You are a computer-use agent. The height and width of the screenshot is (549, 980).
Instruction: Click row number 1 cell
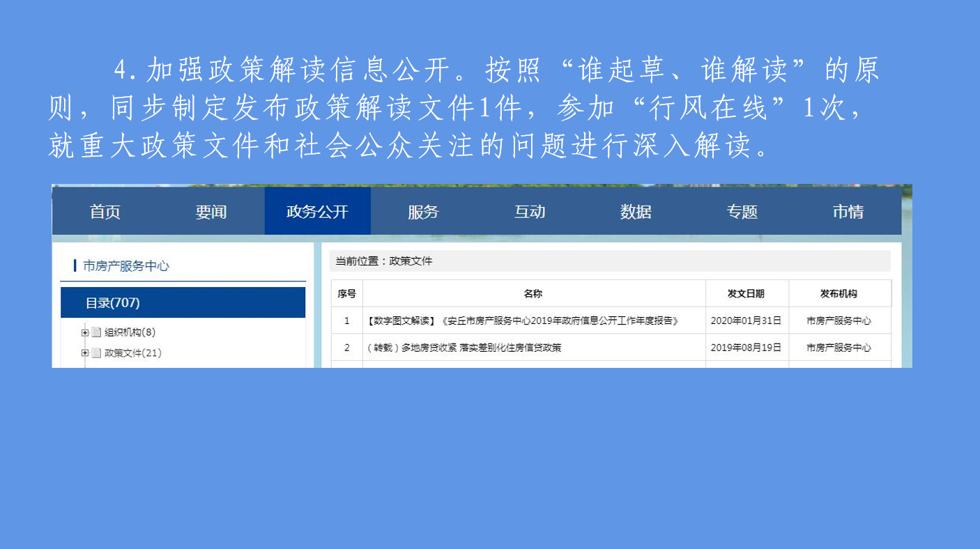point(346,321)
